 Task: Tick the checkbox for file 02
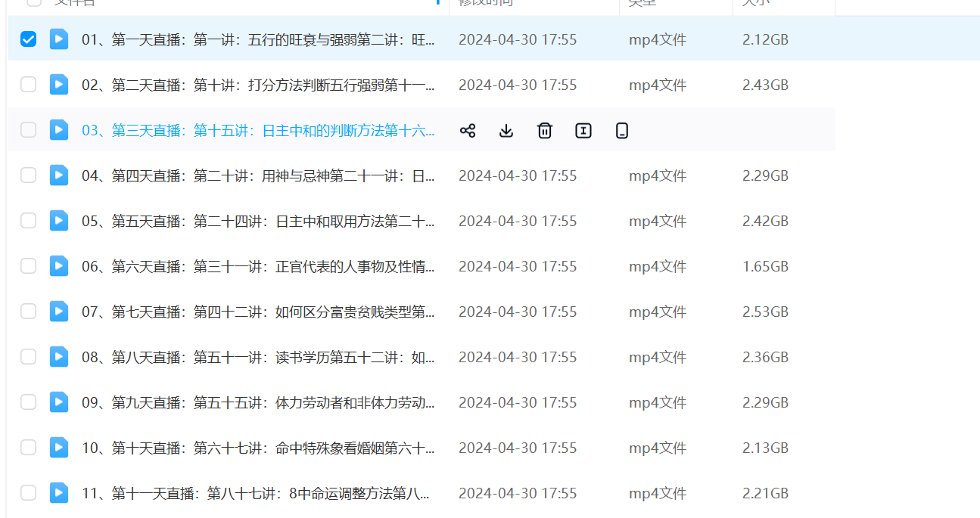(28, 85)
